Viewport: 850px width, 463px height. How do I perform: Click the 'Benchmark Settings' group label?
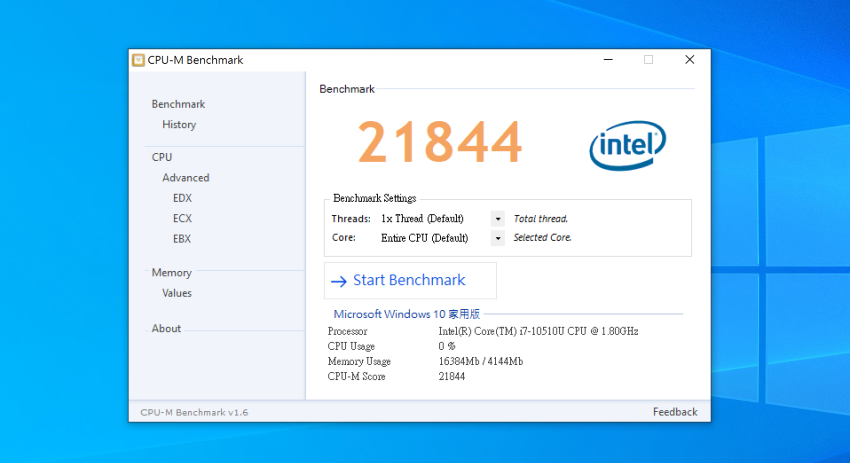tap(375, 198)
